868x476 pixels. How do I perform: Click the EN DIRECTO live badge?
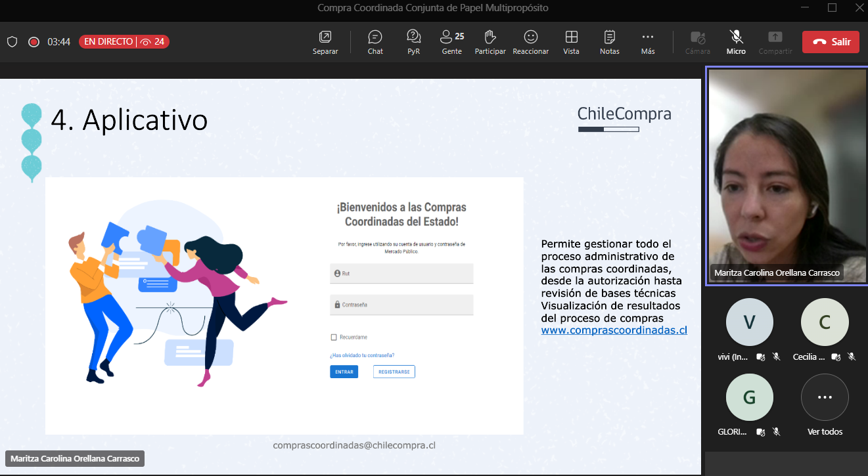(x=108, y=42)
